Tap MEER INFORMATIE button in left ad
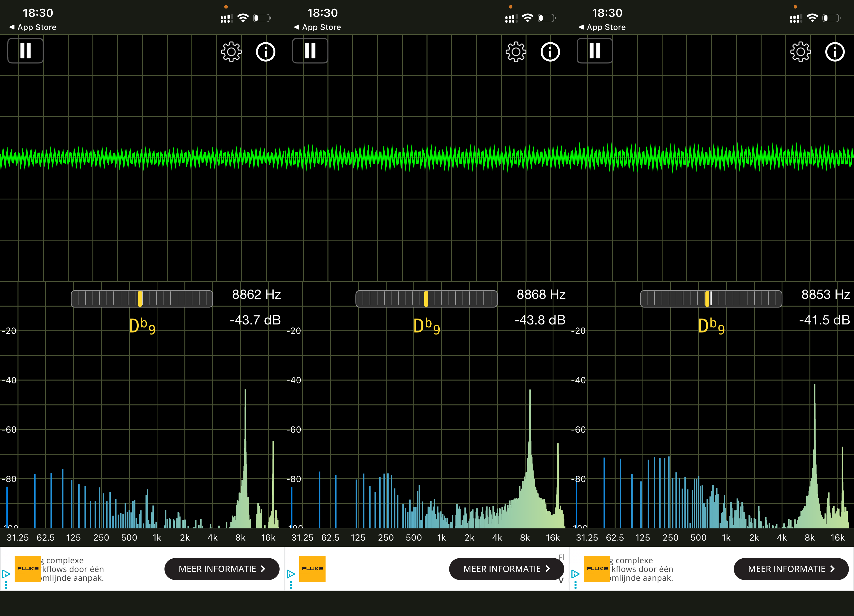Viewport: 854px width, 616px height. click(x=222, y=569)
